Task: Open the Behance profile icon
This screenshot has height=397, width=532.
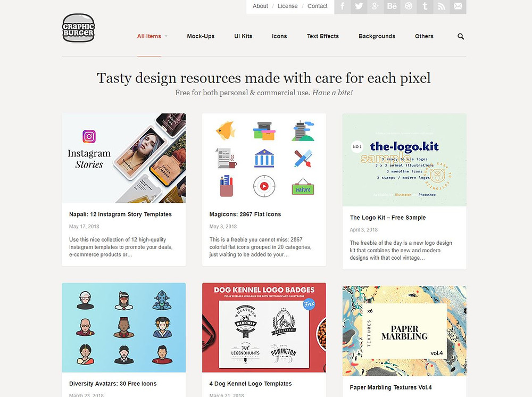Action: click(x=392, y=6)
